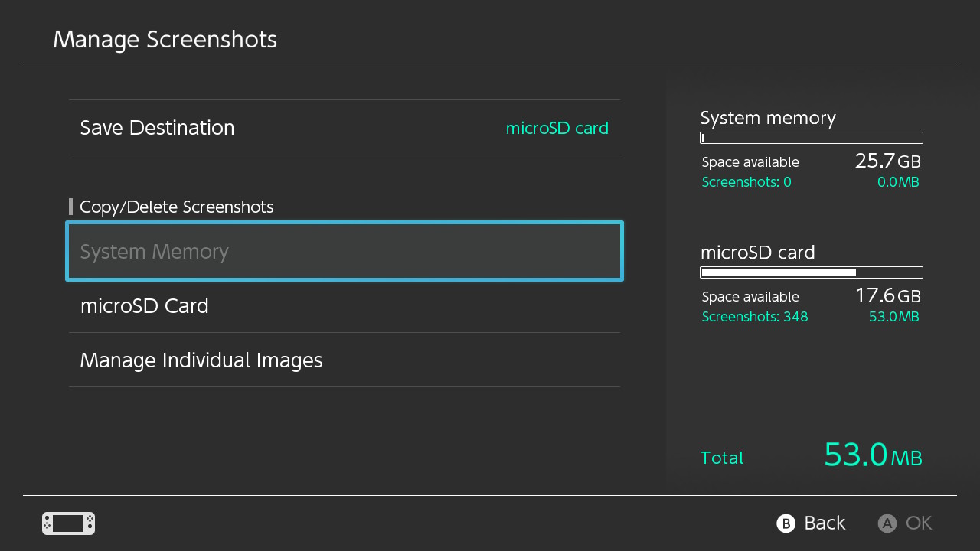Click the System memory panel heading

(x=767, y=118)
